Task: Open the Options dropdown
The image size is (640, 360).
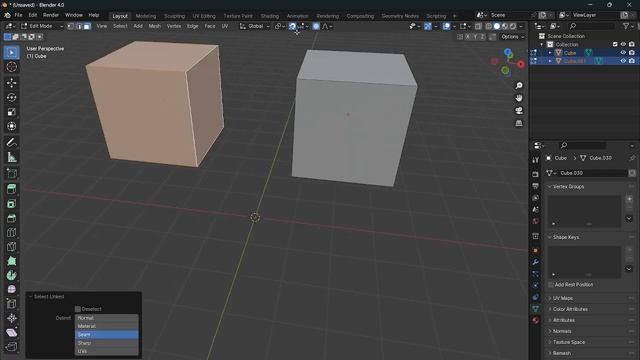Action: 513,37
